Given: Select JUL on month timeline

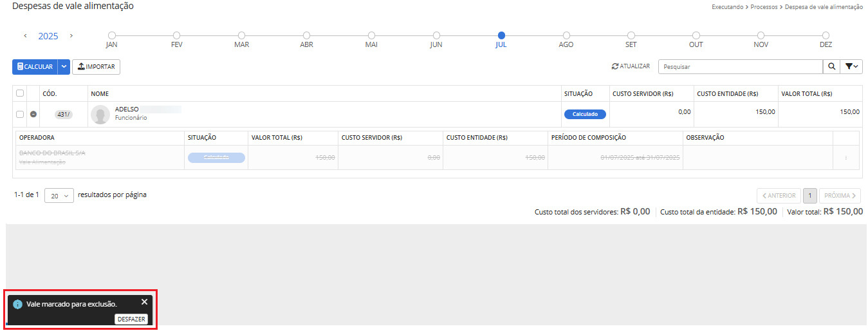Looking at the screenshot, I should click(x=501, y=35).
